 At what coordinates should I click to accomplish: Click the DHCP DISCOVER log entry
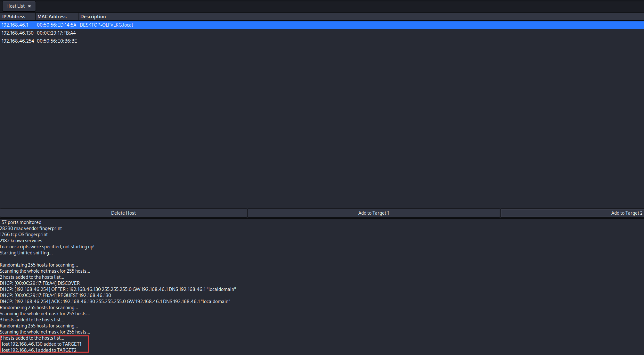click(x=40, y=283)
